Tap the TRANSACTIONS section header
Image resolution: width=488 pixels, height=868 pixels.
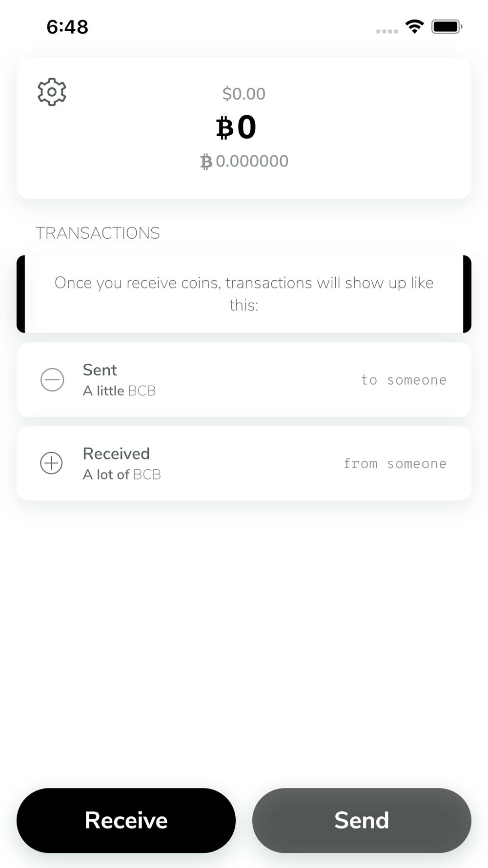pyautogui.click(x=98, y=233)
